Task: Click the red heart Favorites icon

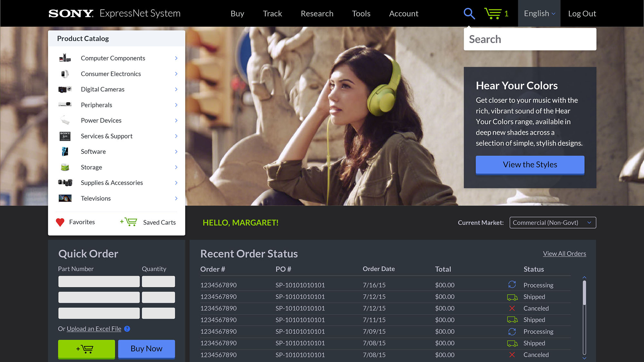Action: [60, 222]
